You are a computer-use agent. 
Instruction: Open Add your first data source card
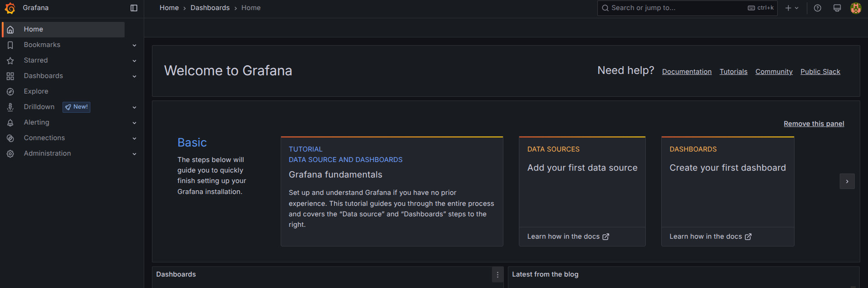click(x=582, y=191)
